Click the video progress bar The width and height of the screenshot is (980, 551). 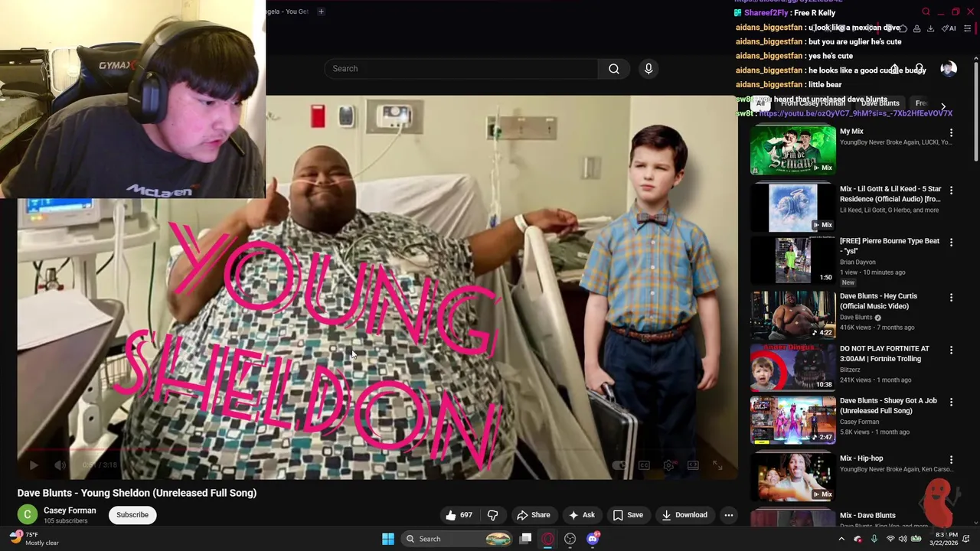click(x=377, y=450)
